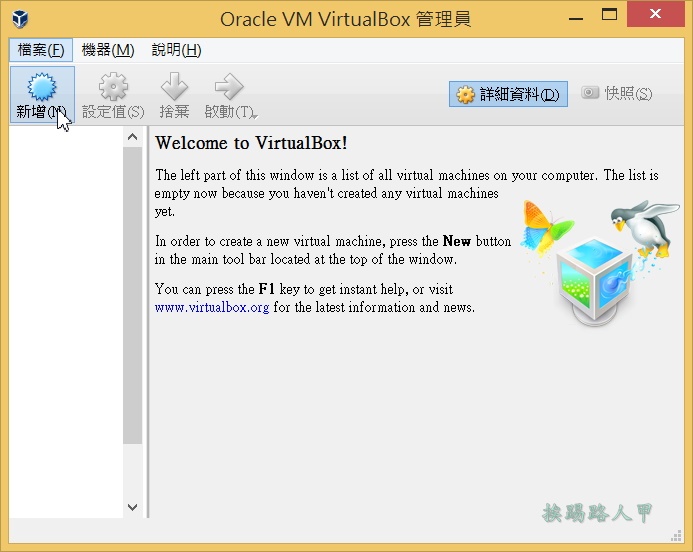
Task: Click the VM list scroll down arrow
Action: click(x=132, y=507)
